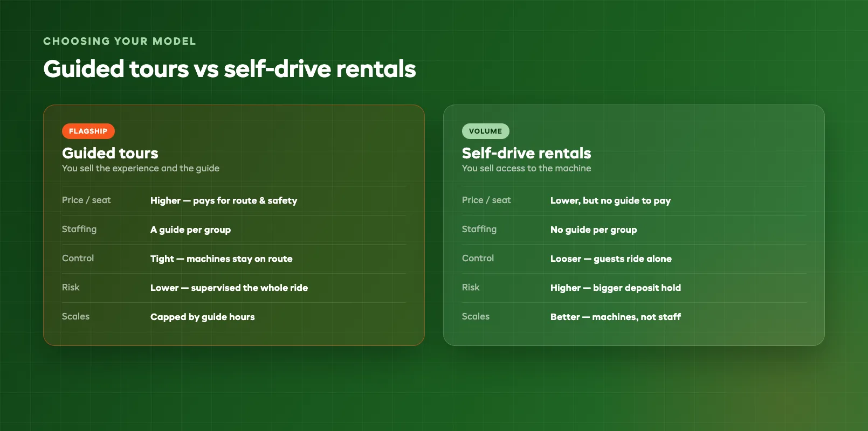
Task: Select the 'CHOOSING YOUR MODEL' eyebrow text
Action: point(120,41)
